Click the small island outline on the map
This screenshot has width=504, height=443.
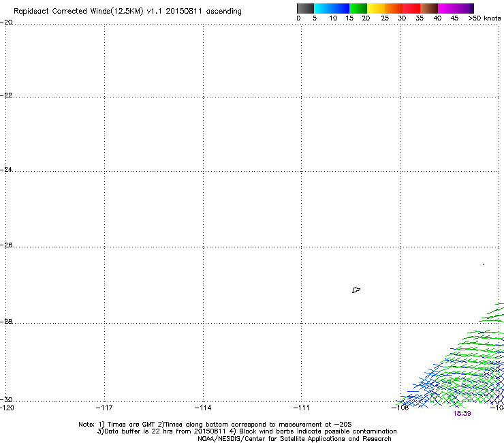[x=356, y=290]
